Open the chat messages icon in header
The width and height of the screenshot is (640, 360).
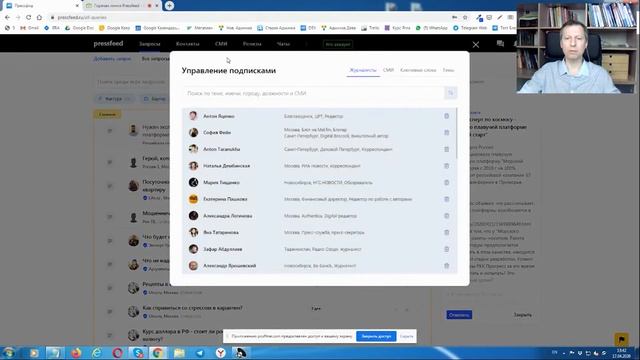tap(500, 44)
